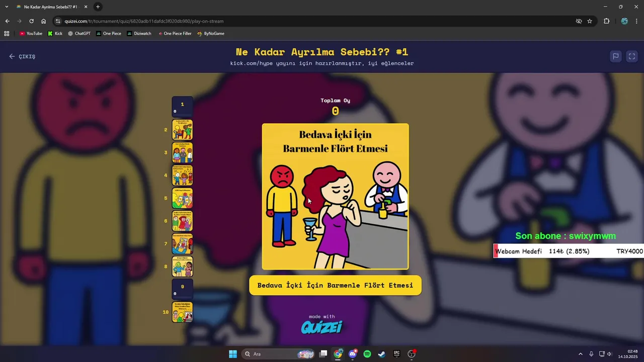The width and height of the screenshot is (644, 362).
Task: Select the rank 6 thumbnail
Action: pos(182,221)
